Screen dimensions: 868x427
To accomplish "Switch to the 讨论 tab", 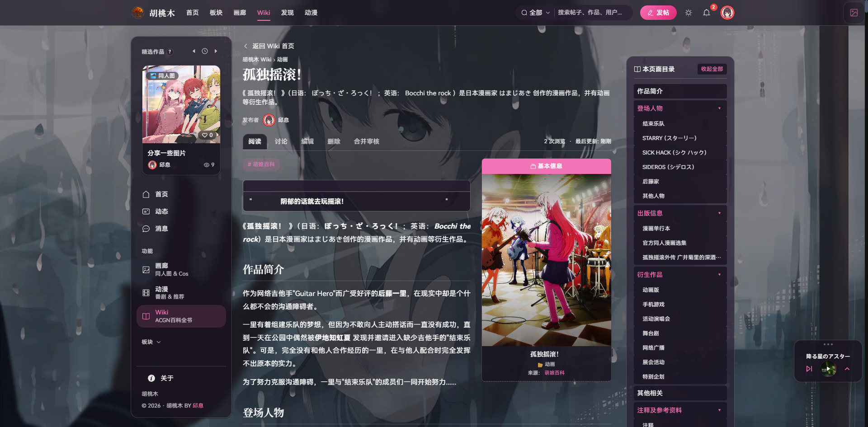I will [281, 141].
